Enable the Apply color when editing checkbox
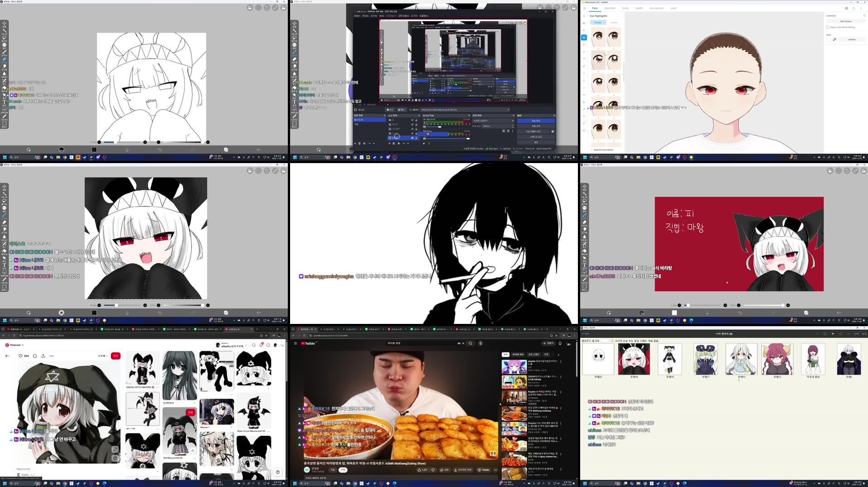 pyautogui.click(x=828, y=27)
